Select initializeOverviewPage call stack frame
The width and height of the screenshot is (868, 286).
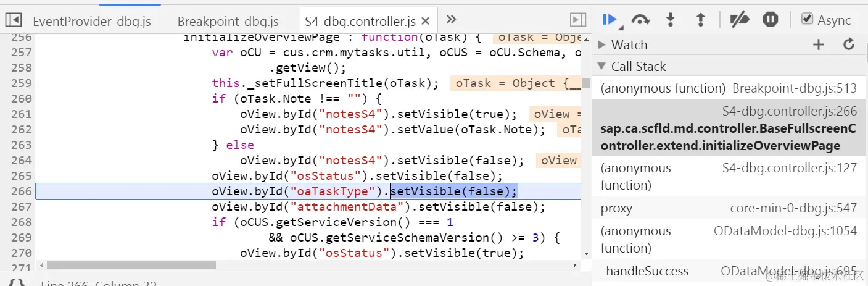click(x=729, y=128)
